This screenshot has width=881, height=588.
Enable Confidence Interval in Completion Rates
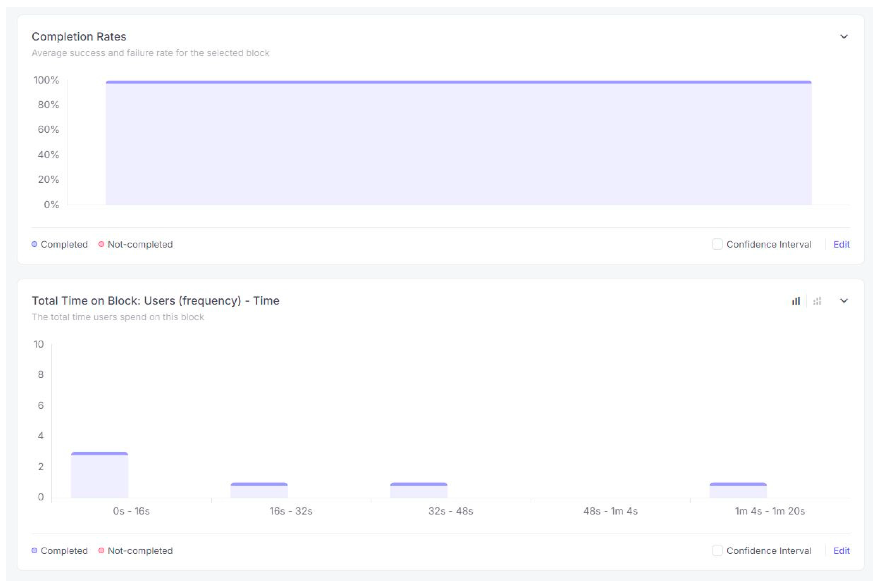point(717,244)
